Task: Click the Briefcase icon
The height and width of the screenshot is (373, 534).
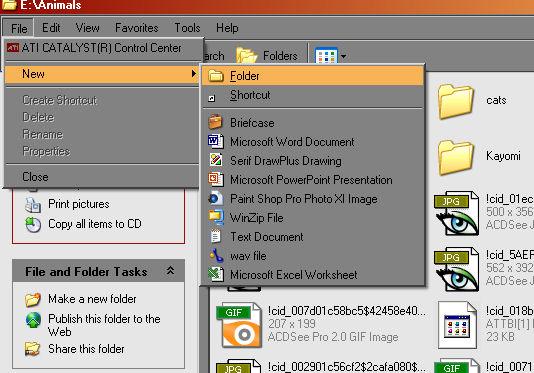Action: point(215,122)
